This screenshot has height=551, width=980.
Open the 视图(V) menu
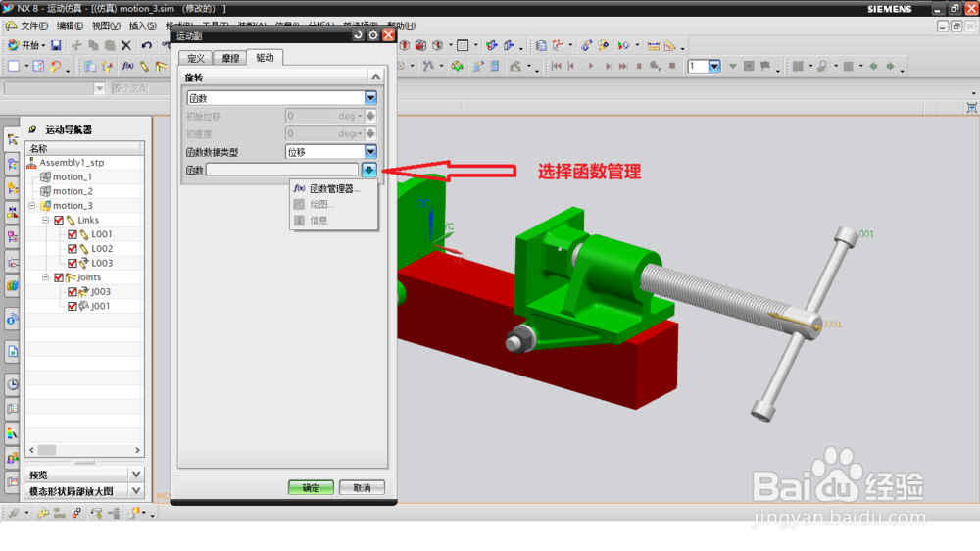click(106, 25)
